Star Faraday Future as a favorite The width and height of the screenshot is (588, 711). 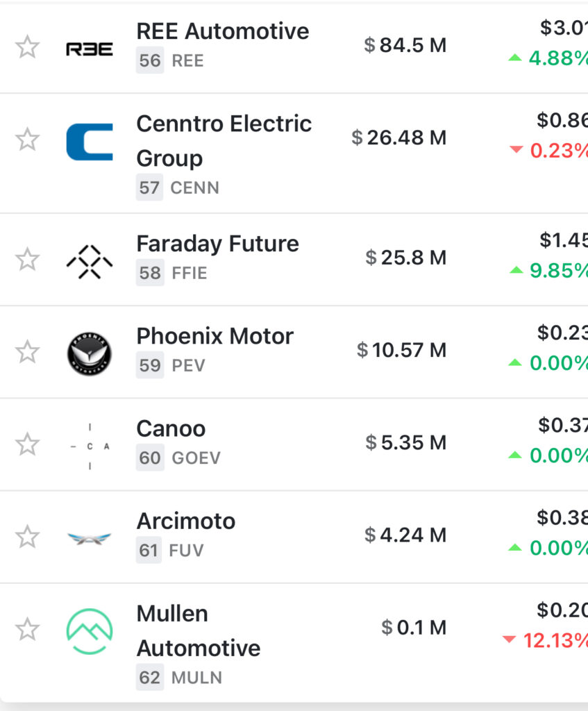click(x=28, y=260)
